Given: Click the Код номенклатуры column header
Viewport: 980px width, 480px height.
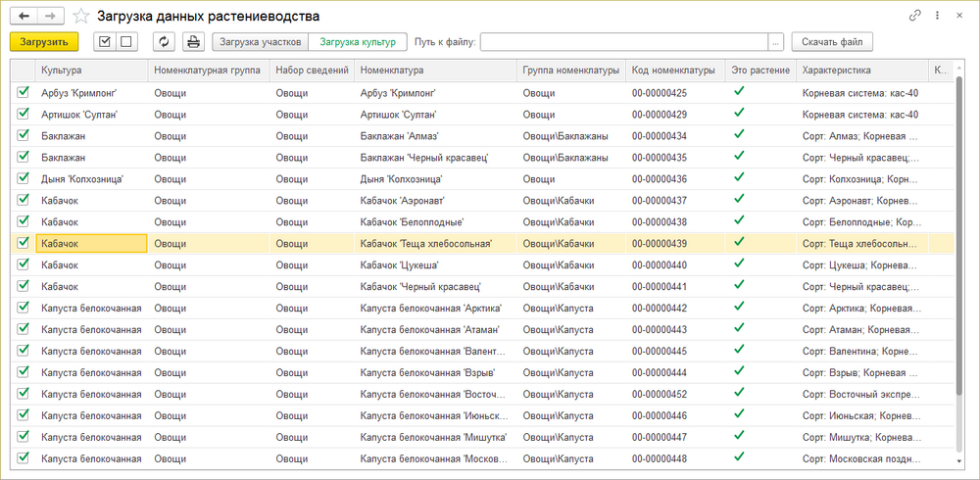Looking at the screenshot, I should (x=675, y=71).
